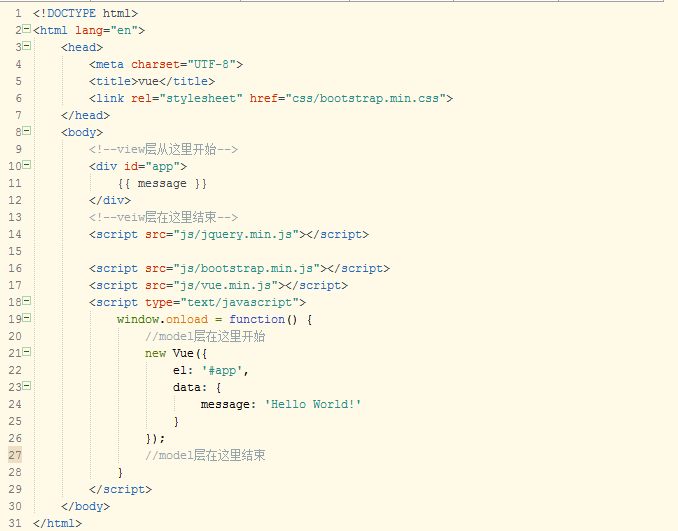Collapse the head section fold at line 3
This screenshot has width=678, height=531.
(26, 46)
